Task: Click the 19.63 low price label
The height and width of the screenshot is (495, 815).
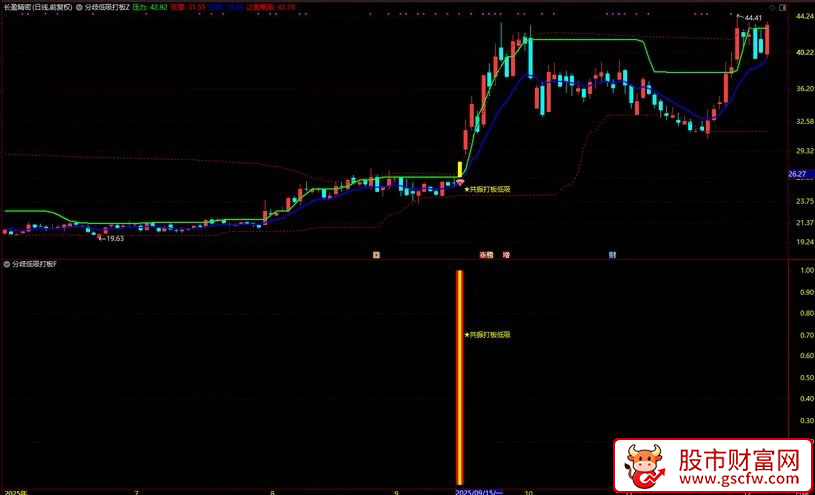Action: click(x=114, y=239)
